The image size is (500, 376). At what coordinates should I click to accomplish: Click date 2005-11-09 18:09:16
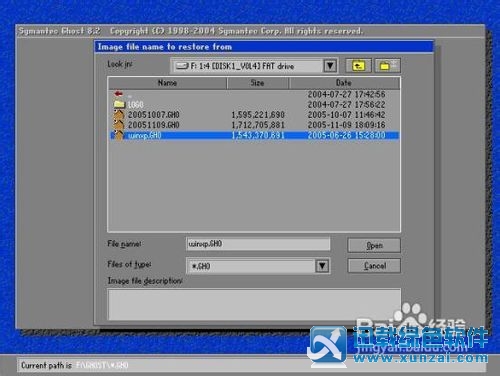(x=346, y=125)
